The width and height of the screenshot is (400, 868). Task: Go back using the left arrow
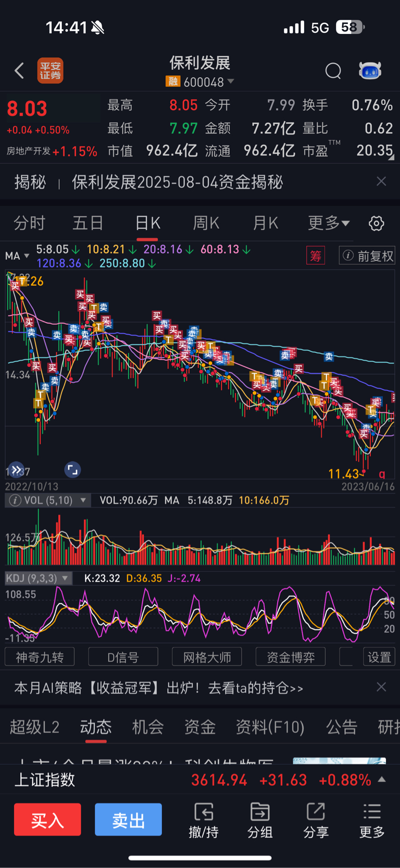click(x=19, y=70)
